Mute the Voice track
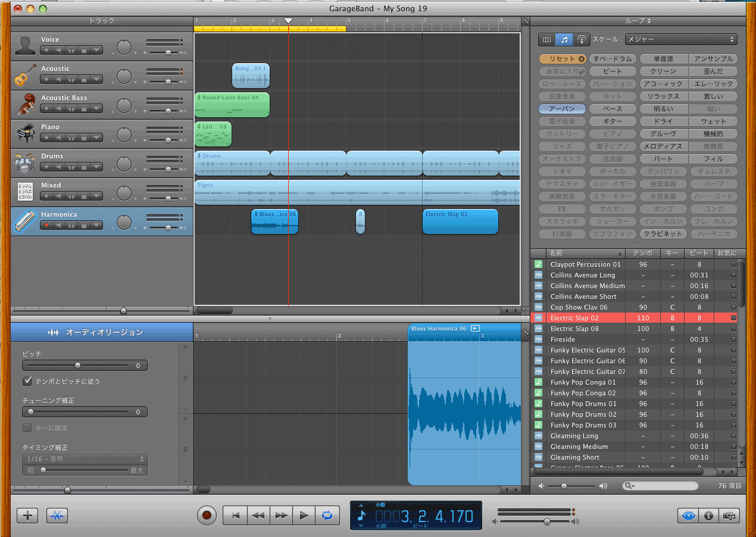The width and height of the screenshot is (756, 537). (x=59, y=50)
